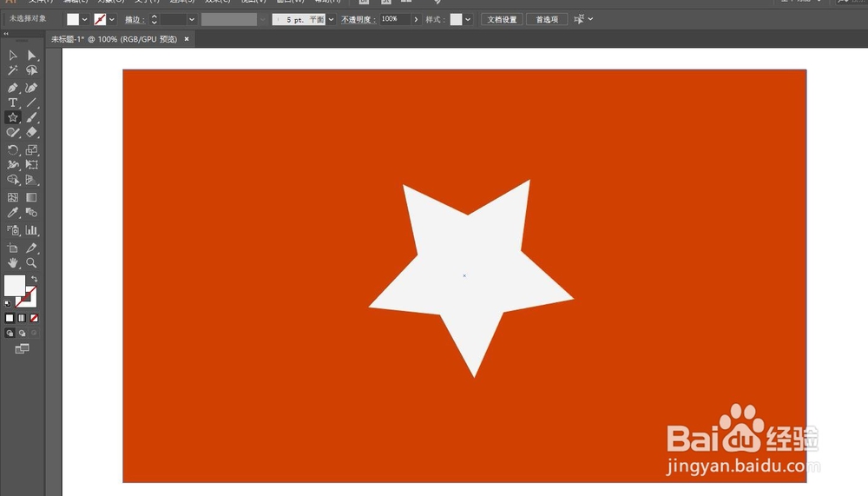Viewport: 868px width, 496px height.
Task: Set paint mode to Color
Action: [10, 318]
